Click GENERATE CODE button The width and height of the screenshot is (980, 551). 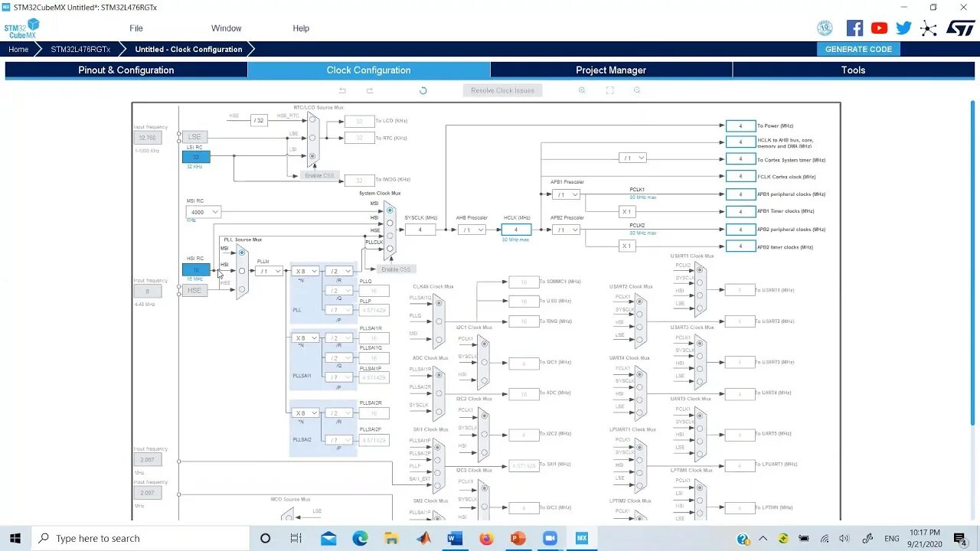(x=858, y=49)
